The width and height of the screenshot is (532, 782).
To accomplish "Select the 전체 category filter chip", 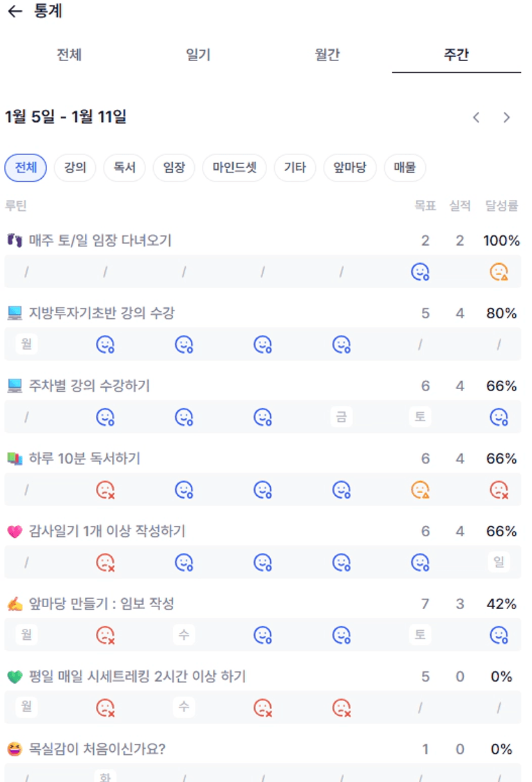I will pos(26,168).
